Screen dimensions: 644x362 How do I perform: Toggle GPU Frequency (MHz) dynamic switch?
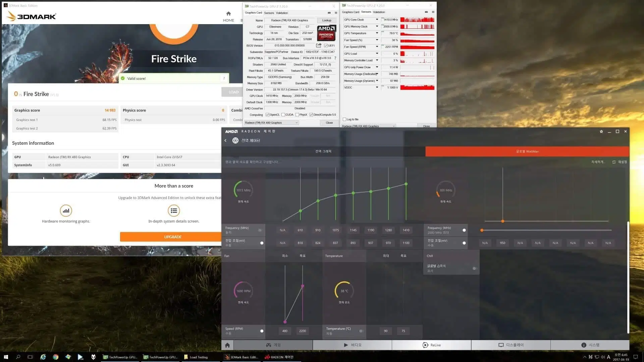click(x=260, y=230)
